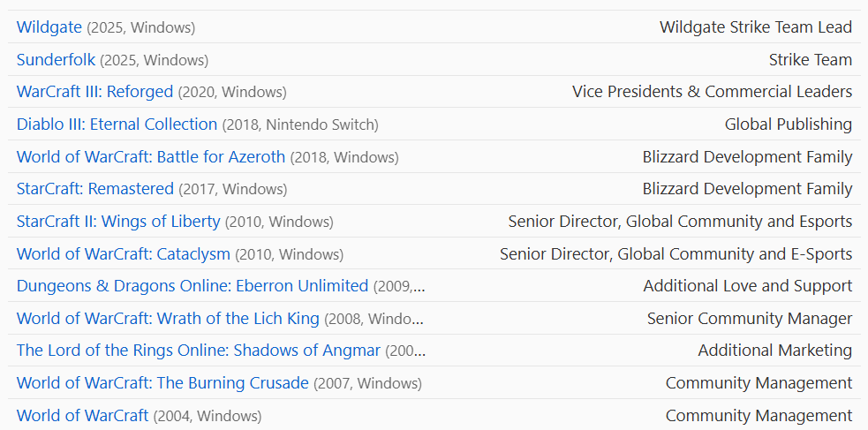Click the Sunderfolk game title
The height and width of the screenshot is (430, 868).
pyautogui.click(x=56, y=60)
